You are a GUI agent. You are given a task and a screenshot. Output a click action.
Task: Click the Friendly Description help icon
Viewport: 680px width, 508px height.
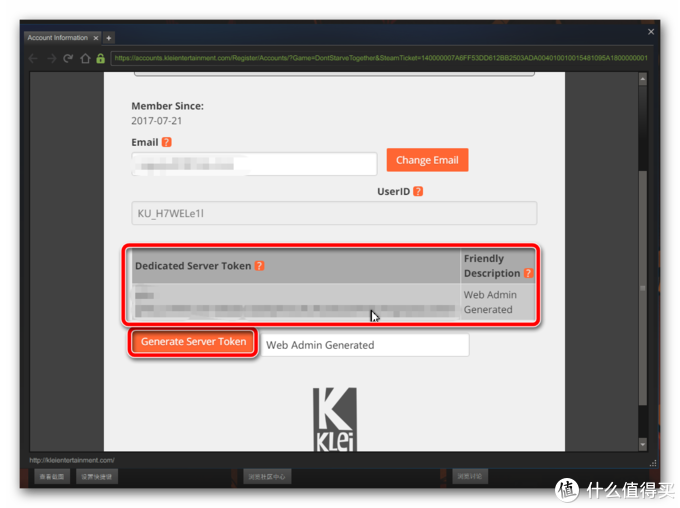click(x=528, y=273)
